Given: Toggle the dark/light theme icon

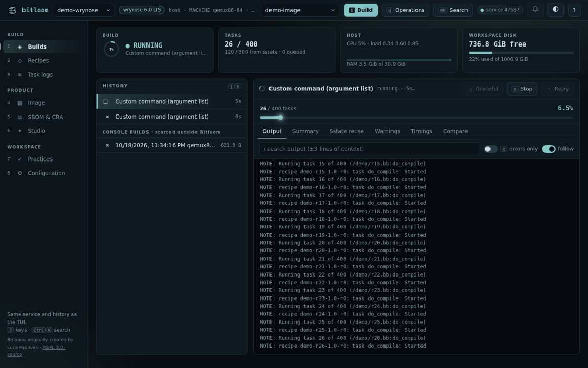Looking at the screenshot, I should (x=555, y=10).
